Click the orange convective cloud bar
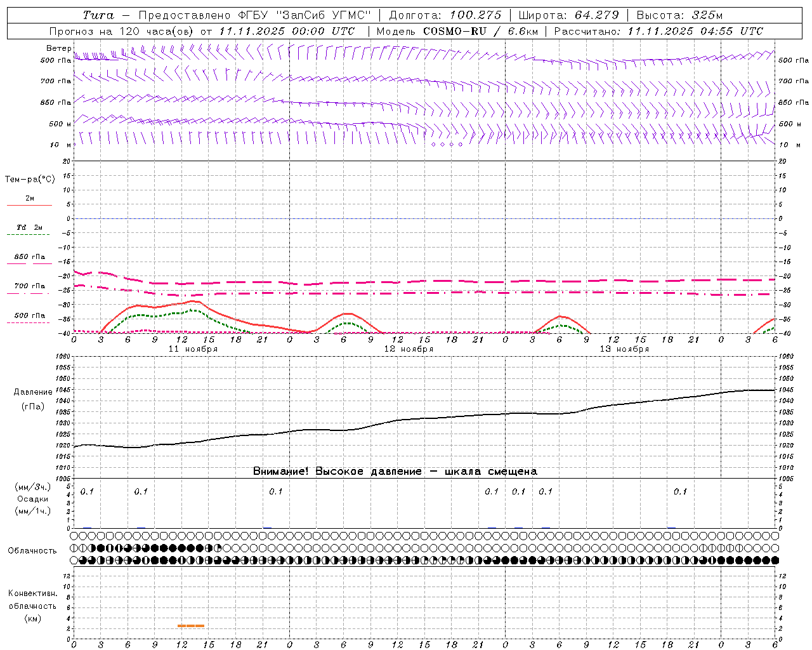This screenshot has height=650, width=812. point(191,626)
